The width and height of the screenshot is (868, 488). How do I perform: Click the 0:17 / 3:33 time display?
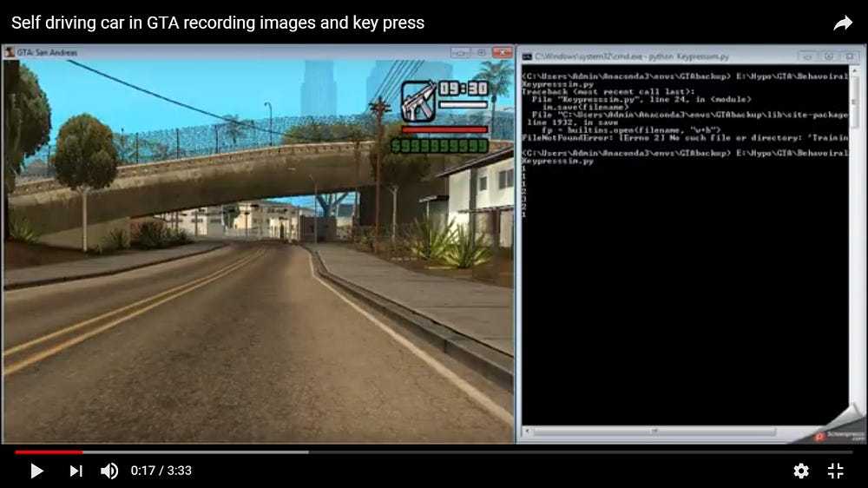[x=161, y=471]
